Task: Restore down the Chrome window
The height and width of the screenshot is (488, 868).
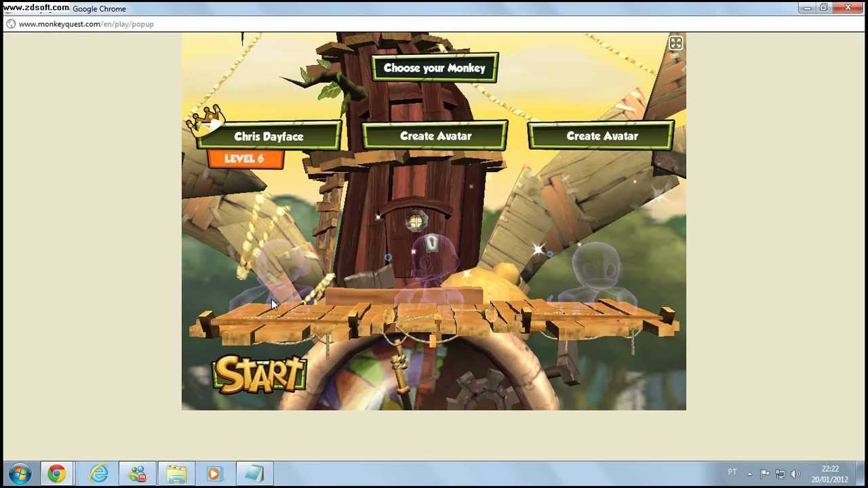Action: point(823,8)
